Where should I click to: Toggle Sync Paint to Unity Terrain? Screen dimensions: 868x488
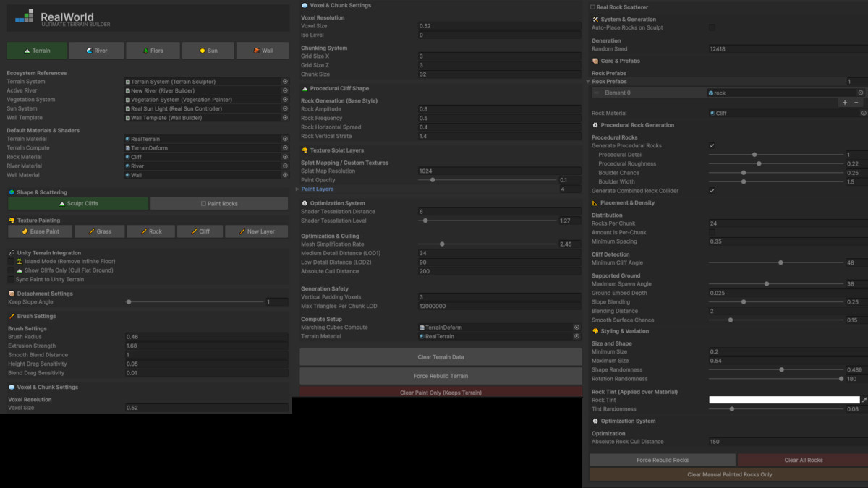[x=11, y=279]
